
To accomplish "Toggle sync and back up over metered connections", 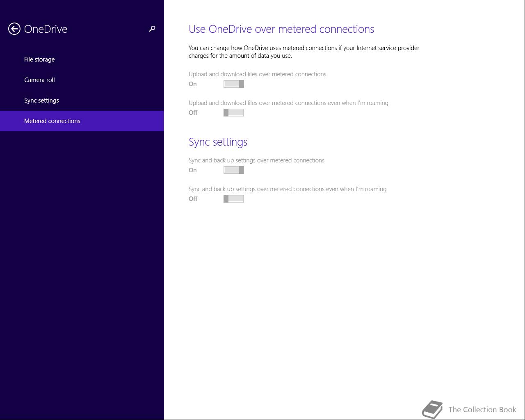I will [234, 170].
